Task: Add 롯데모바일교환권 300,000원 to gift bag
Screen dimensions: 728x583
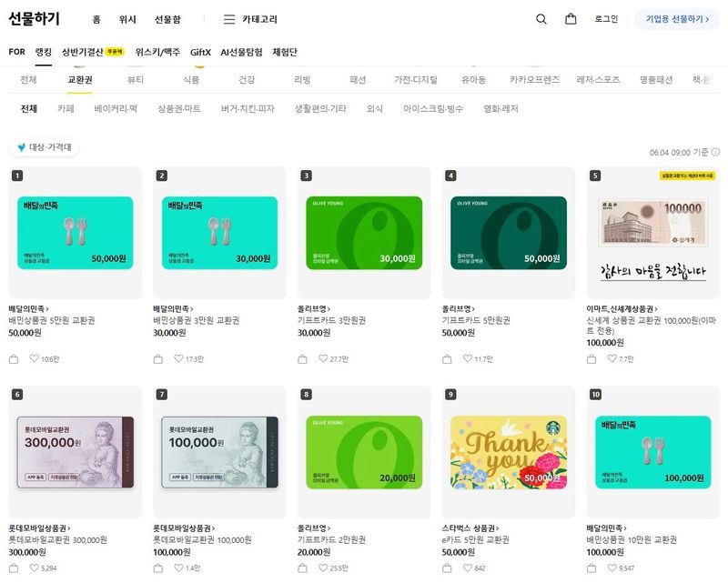Action: pyautogui.click(x=14, y=568)
